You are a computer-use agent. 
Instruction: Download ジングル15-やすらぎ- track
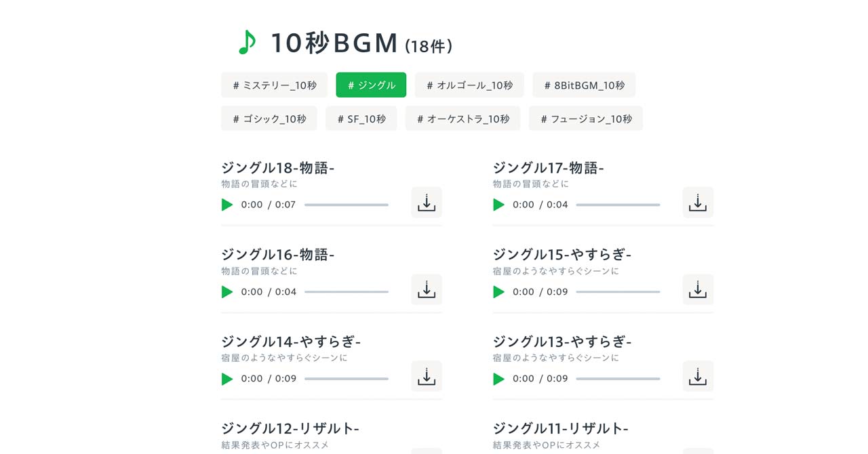[x=698, y=289]
